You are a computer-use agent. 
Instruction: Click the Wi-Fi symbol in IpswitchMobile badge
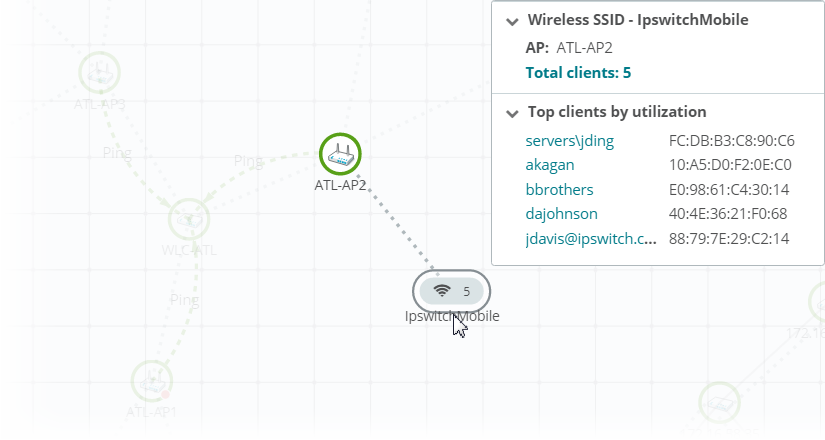(443, 291)
